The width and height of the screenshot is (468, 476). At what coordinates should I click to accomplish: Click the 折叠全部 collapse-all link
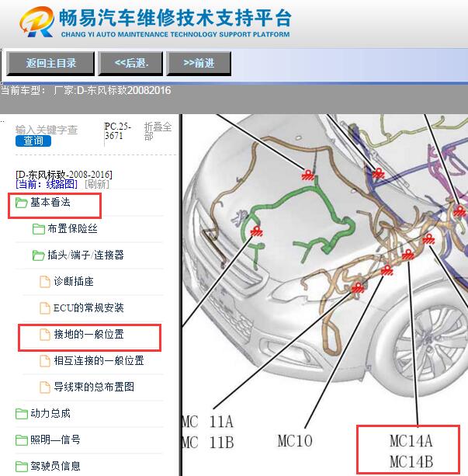coord(158,130)
